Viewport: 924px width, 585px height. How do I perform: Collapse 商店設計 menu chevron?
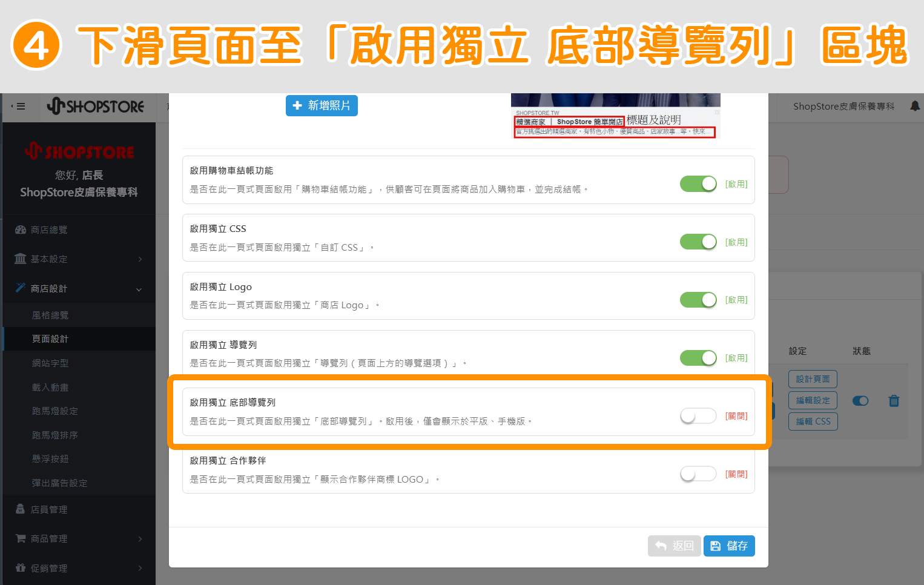tap(139, 289)
